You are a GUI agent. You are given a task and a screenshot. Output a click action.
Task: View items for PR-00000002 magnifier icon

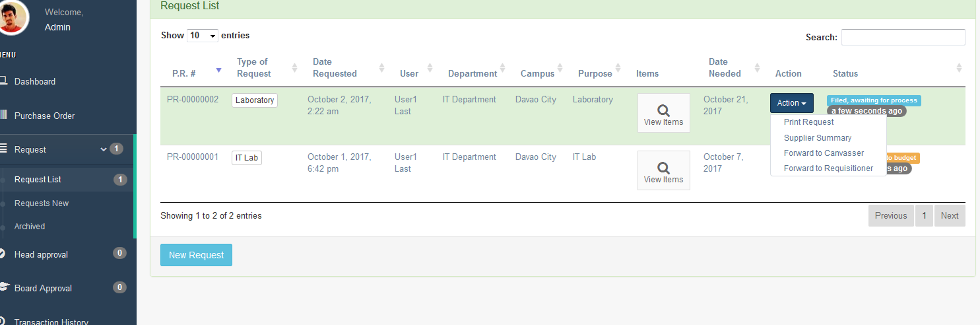(663, 110)
